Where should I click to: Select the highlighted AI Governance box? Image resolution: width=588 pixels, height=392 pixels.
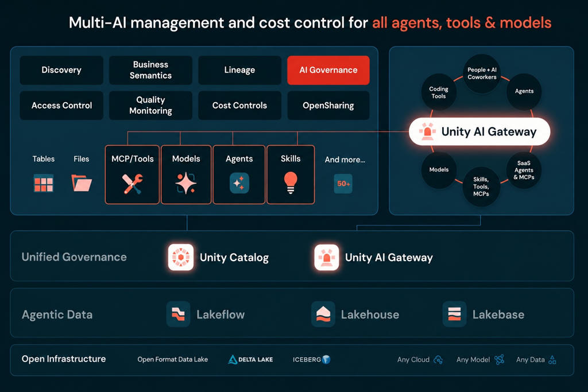point(328,70)
